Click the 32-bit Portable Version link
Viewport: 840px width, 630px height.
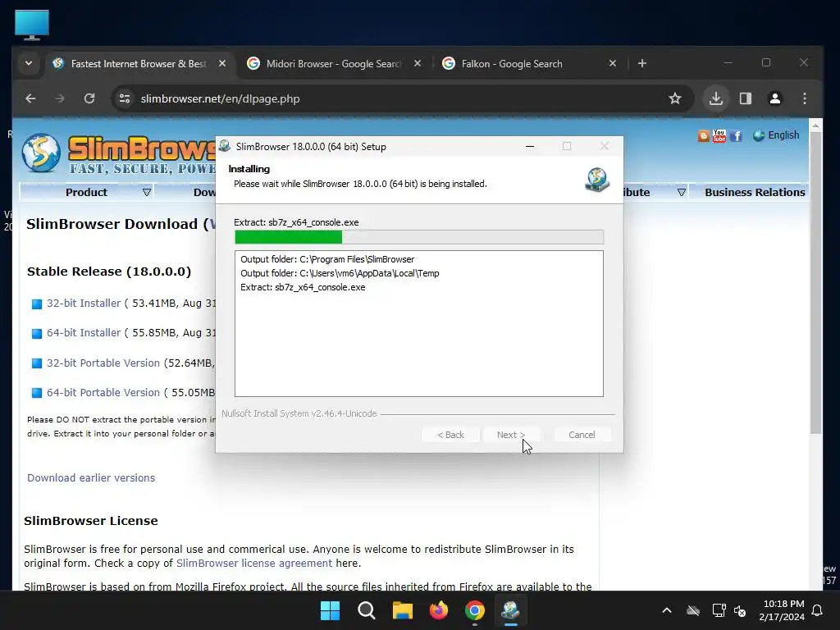point(103,363)
